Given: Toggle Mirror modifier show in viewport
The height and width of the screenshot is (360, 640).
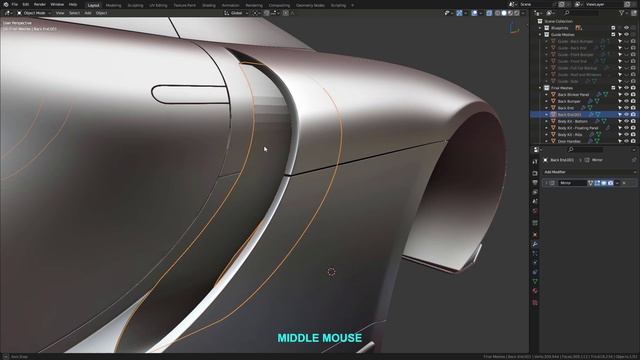Looking at the screenshot, I should point(604,183).
